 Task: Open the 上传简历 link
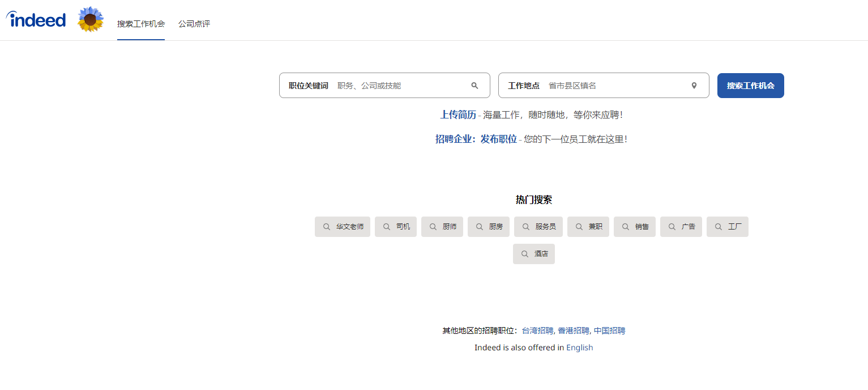(x=458, y=115)
